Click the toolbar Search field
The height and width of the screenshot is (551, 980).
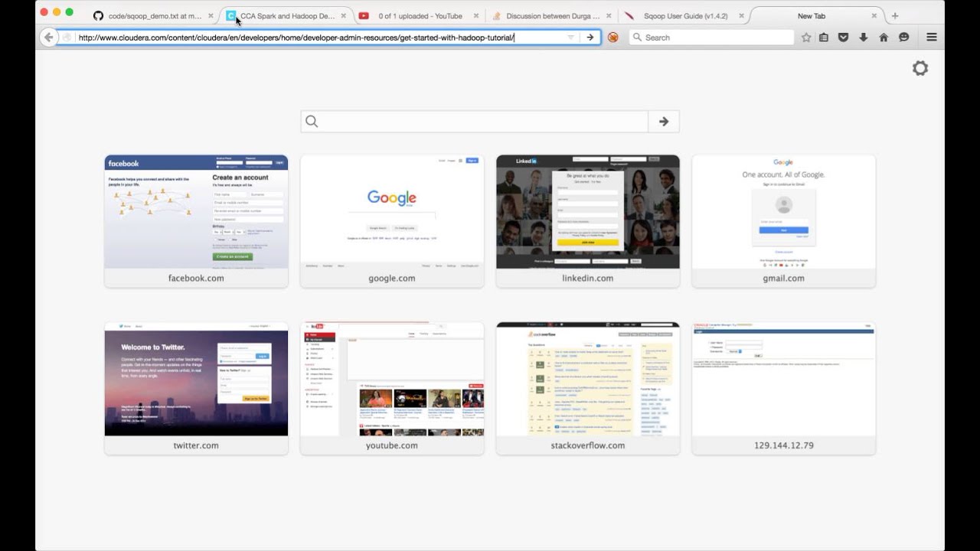point(711,37)
